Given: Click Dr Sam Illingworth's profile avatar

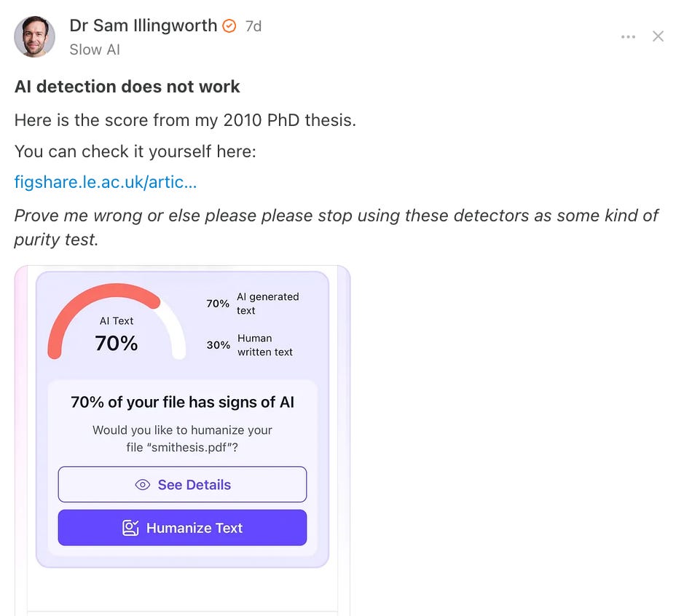Looking at the screenshot, I should 34,36.
